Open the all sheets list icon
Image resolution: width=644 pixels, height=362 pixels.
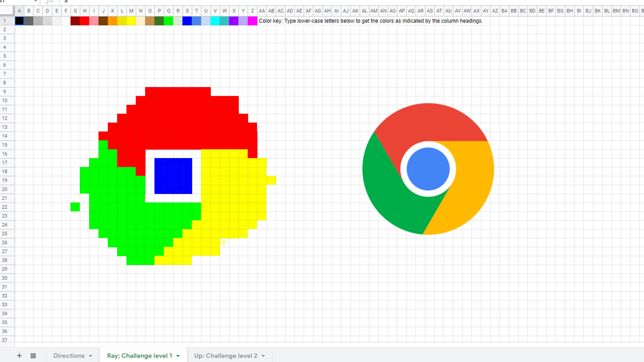pyautogui.click(x=33, y=356)
